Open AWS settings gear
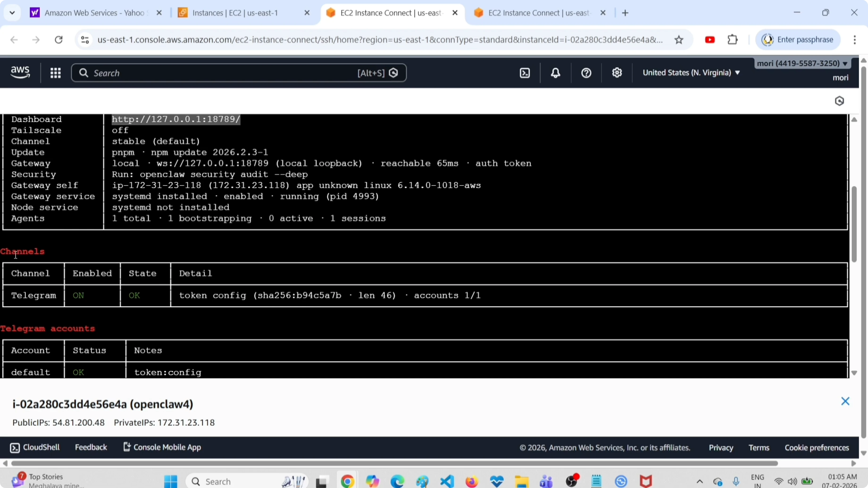Image resolution: width=868 pixels, height=488 pixels. coord(617,73)
